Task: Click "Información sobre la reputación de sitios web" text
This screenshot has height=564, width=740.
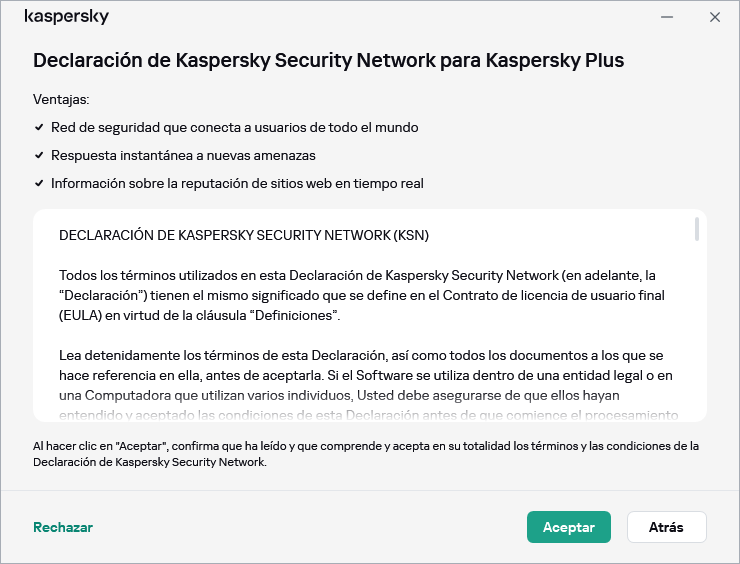Action: (x=237, y=184)
